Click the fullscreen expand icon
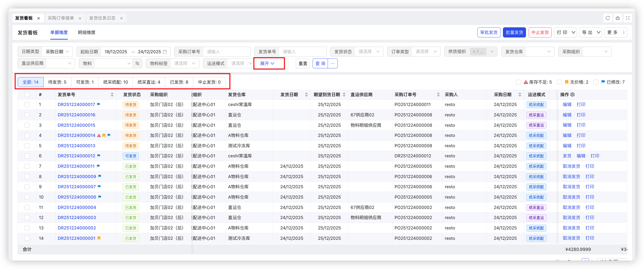The image size is (644, 269). click(x=628, y=18)
